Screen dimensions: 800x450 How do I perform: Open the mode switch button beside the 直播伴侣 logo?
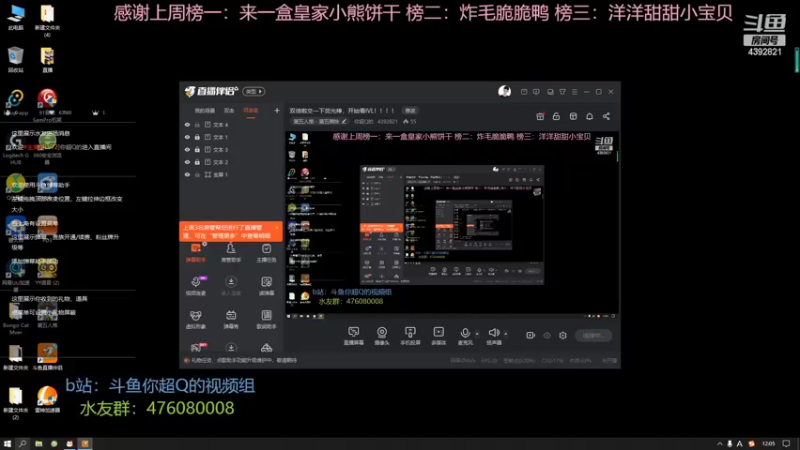point(254,91)
